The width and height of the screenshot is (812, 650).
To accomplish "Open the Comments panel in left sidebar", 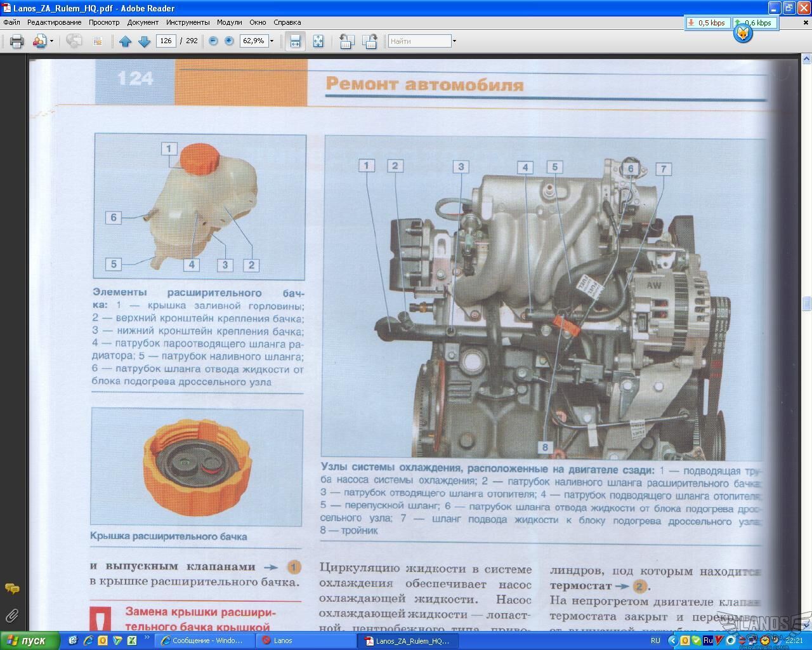I will click(11, 589).
